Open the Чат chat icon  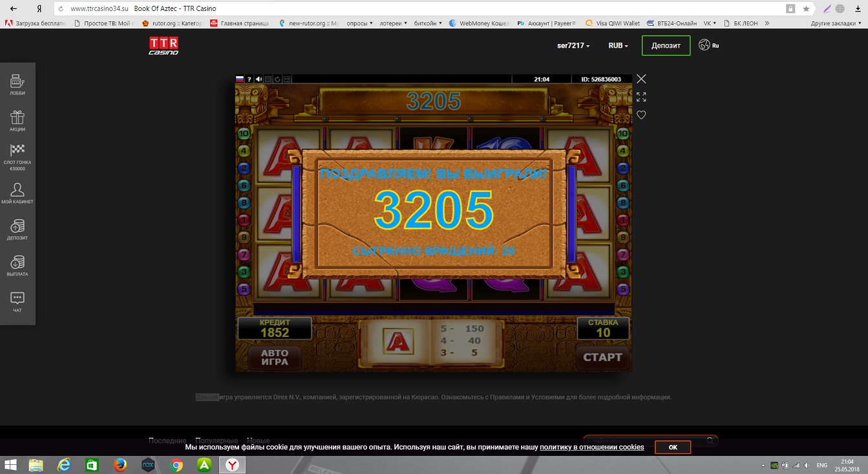(17, 302)
